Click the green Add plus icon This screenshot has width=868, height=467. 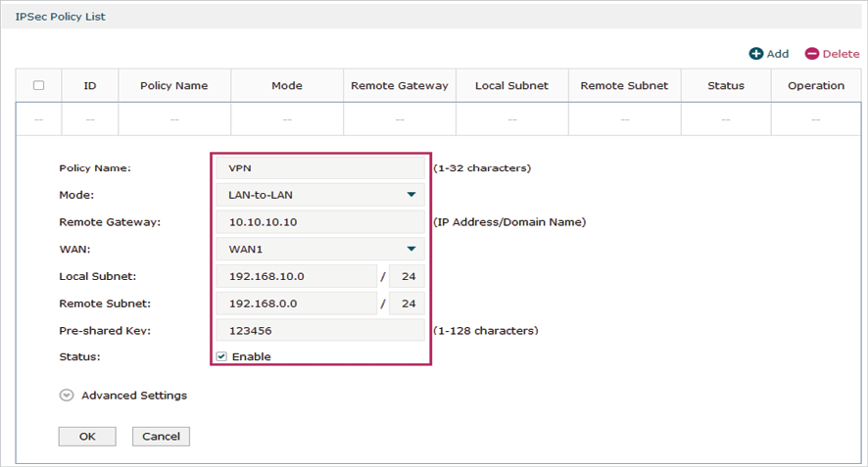[755, 54]
